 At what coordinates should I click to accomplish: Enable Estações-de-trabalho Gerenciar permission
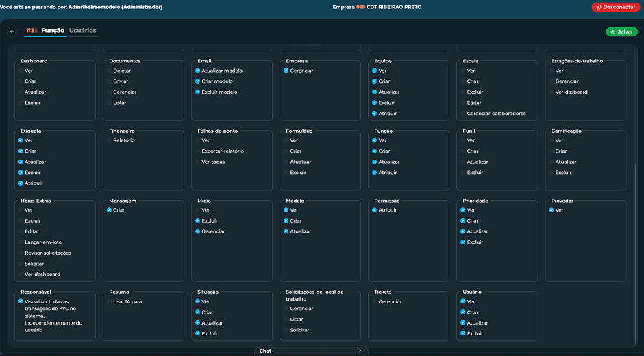pos(552,81)
